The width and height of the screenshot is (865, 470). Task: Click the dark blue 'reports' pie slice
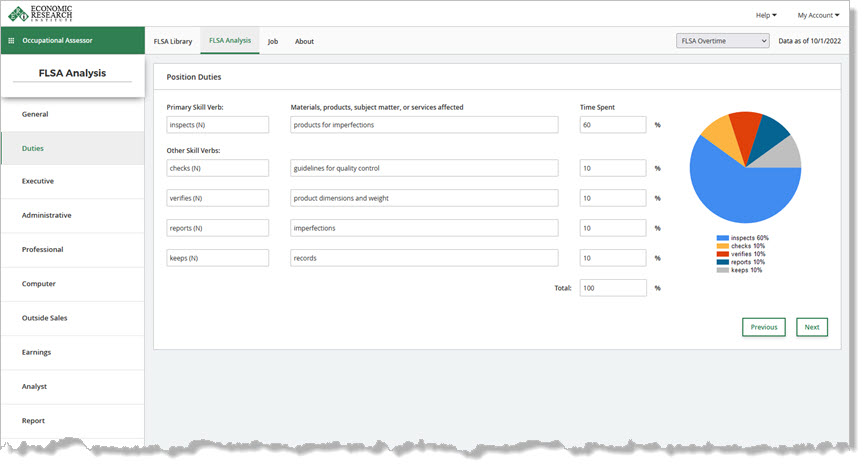point(766,135)
